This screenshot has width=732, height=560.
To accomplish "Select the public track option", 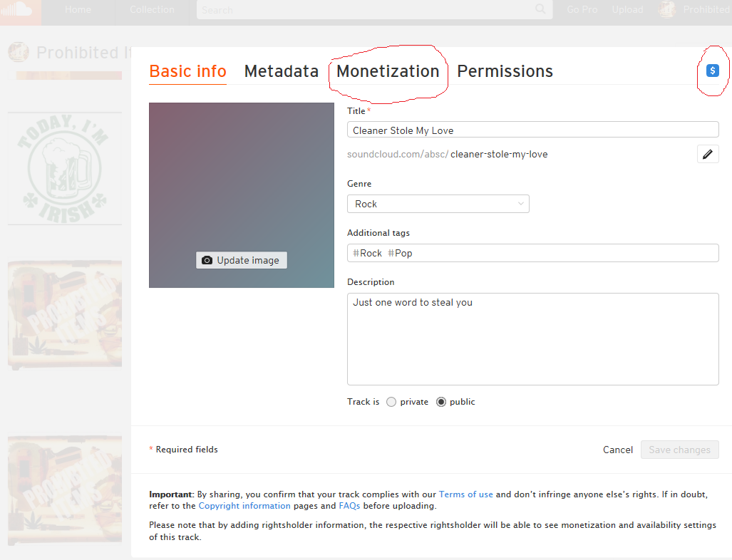I will [441, 402].
